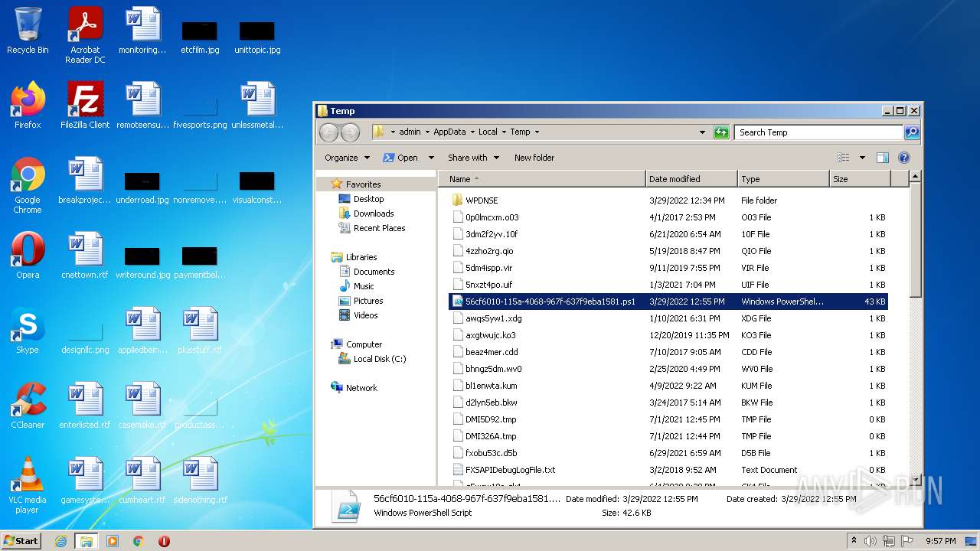The image size is (980, 551).
Task: Open Windows Media Player from taskbar
Action: (x=113, y=541)
